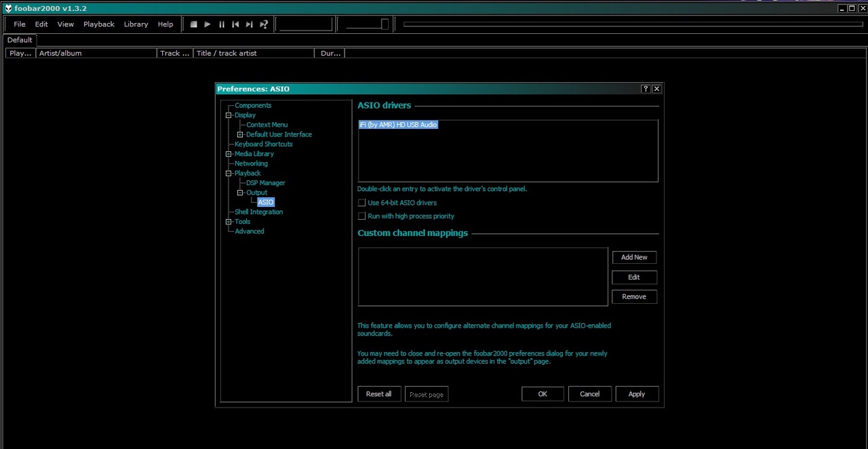This screenshot has width=868, height=449.
Task: Open the Keyboard Shortcuts preferences page
Action: pos(264,144)
